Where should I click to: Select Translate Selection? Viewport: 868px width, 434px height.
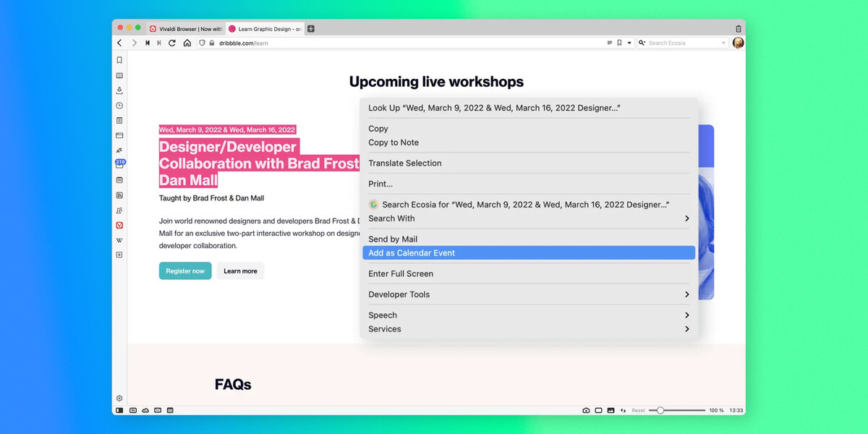pyautogui.click(x=529, y=163)
